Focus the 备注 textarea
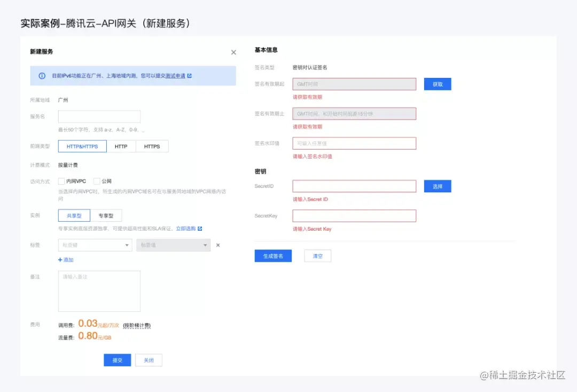 pos(99,291)
